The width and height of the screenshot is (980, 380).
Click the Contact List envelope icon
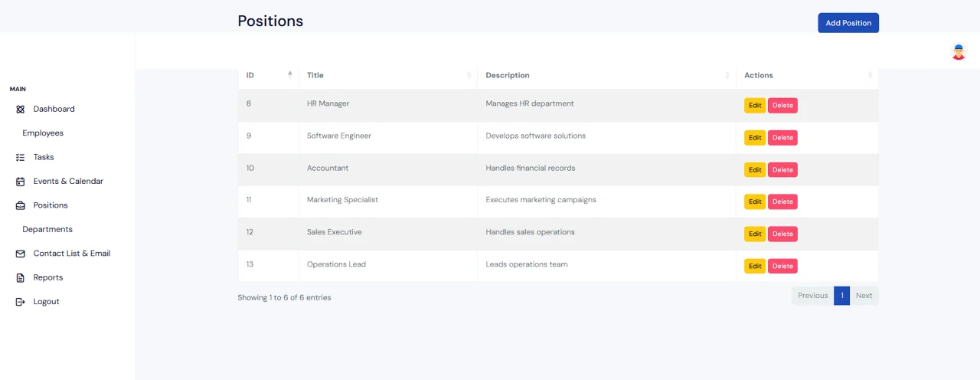click(21, 254)
